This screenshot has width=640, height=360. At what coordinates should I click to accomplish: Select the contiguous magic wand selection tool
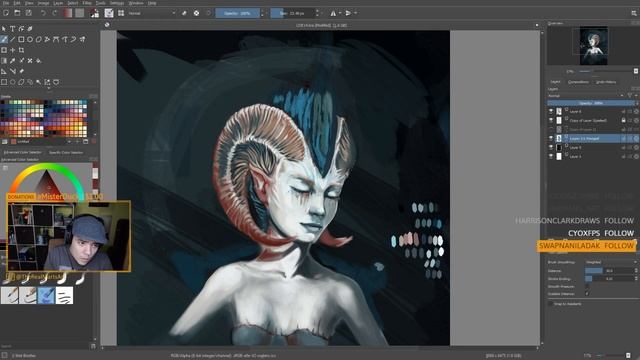[38, 82]
